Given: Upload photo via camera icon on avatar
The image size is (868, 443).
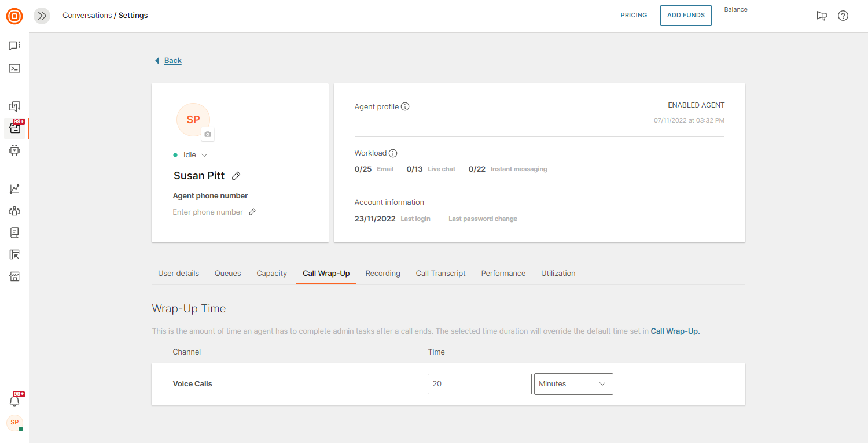Looking at the screenshot, I should 208,134.
